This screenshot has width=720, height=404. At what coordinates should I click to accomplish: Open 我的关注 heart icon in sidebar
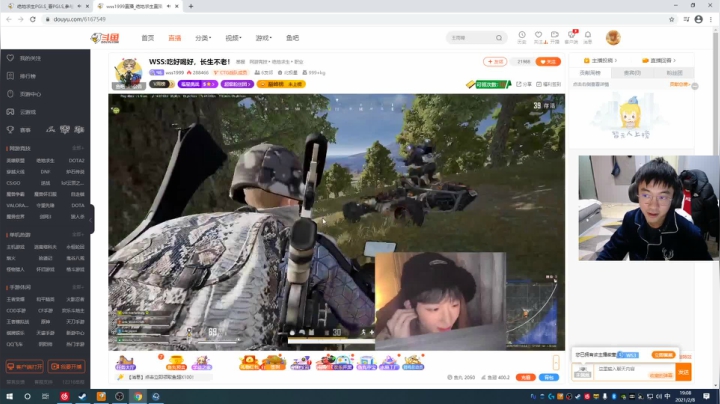coord(10,58)
